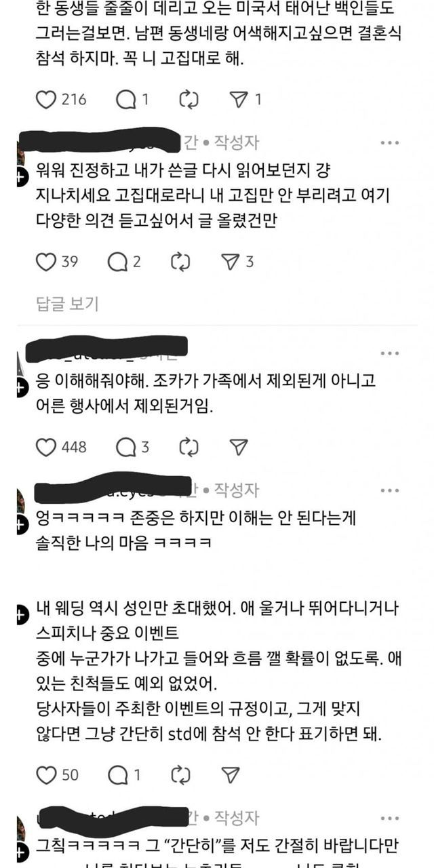Like the author's reply with 39 likes

(45, 262)
